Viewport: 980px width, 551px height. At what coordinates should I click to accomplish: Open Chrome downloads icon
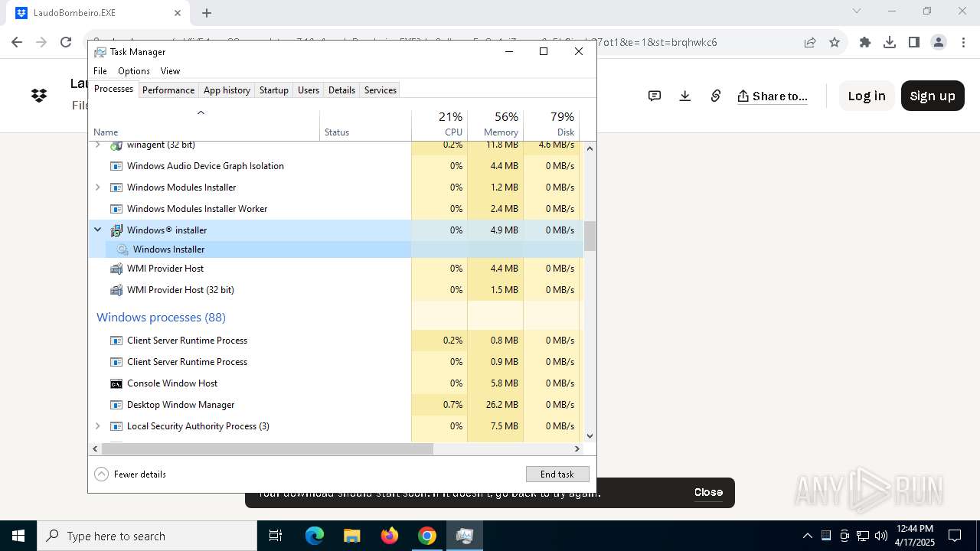[x=890, y=42]
